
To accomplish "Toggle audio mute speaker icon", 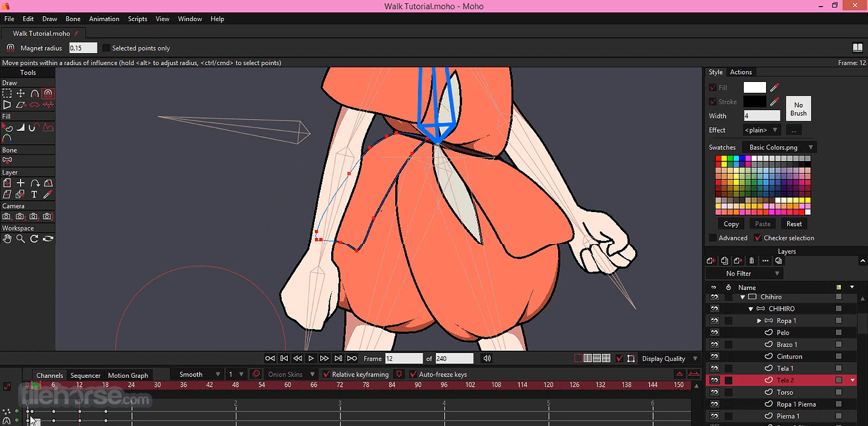I will [x=487, y=359].
